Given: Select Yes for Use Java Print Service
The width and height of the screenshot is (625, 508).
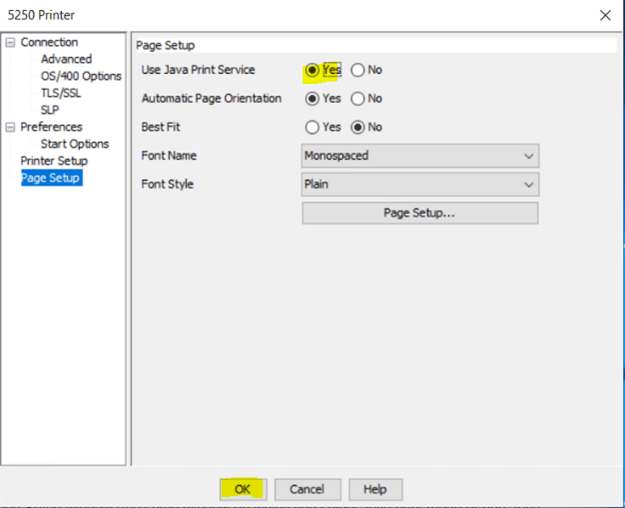Looking at the screenshot, I should pos(313,70).
